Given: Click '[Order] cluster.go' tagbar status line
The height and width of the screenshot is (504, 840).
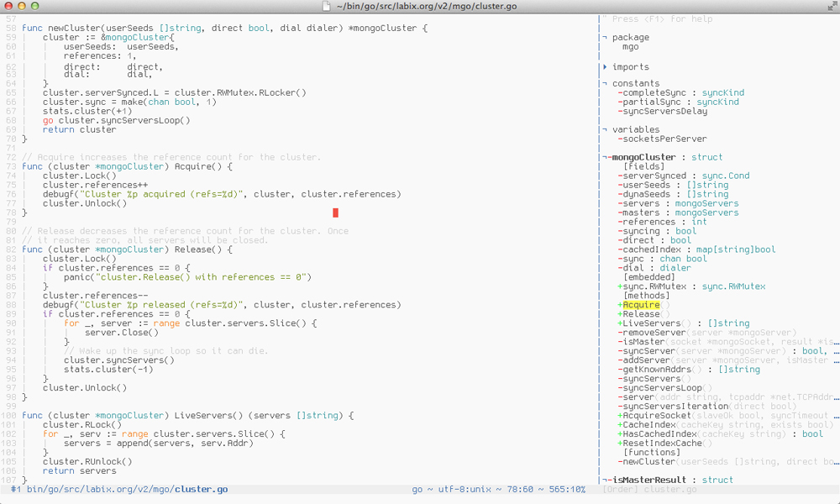Looking at the screenshot, I should click(648, 489).
